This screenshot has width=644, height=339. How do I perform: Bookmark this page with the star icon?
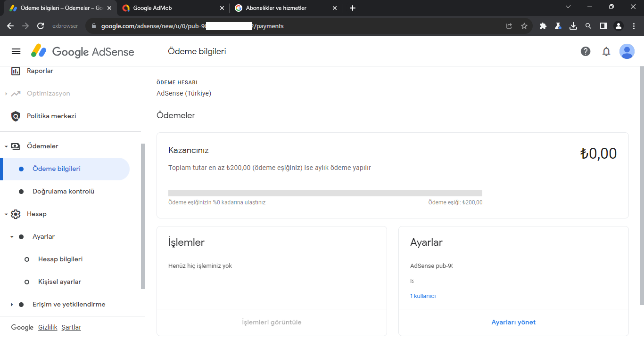click(524, 26)
